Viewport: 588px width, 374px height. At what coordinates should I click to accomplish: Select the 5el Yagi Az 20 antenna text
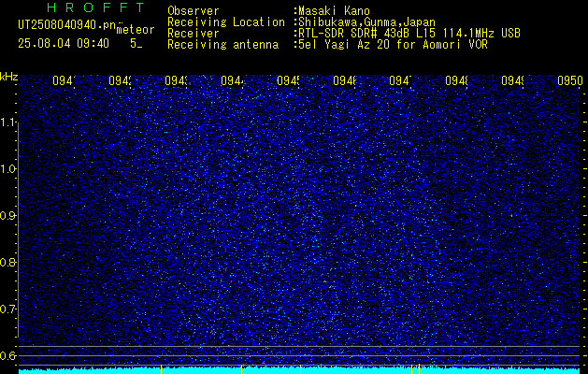point(393,45)
